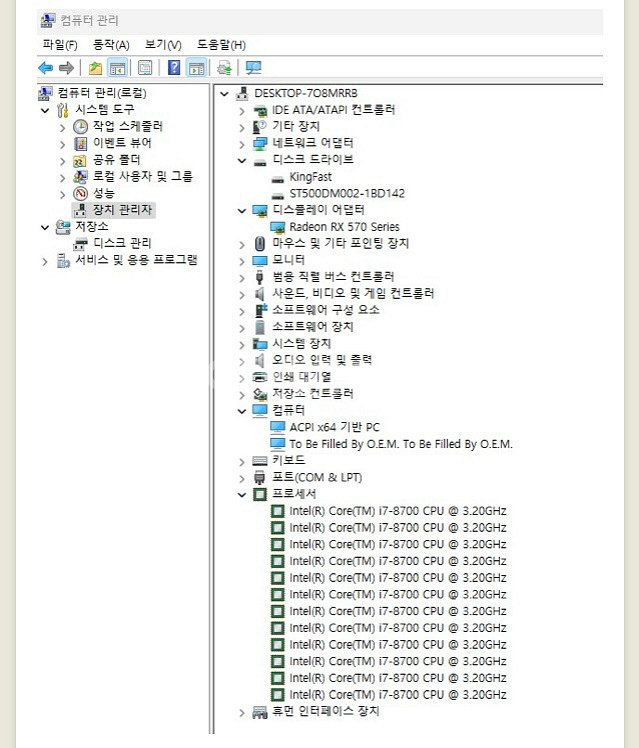Toggle the Show/Hide Action Pane toolbar icon
639x748 pixels.
point(196,68)
